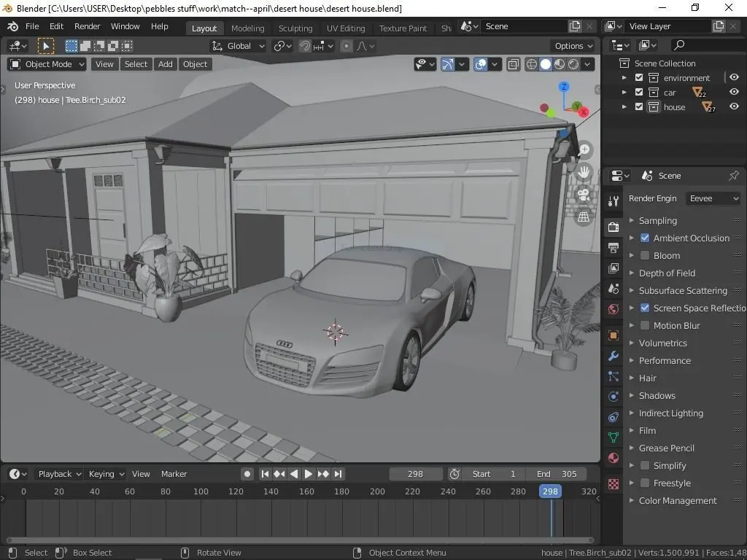This screenshot has width=747, height=560.
Task: Enable the Motion Blur checkbox
Action: coord(645,326)
